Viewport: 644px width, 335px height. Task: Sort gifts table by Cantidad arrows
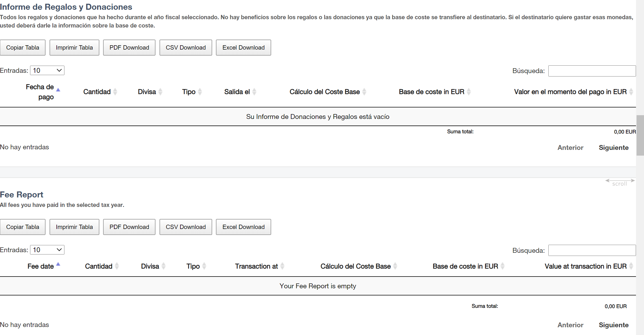pyautogui.click(x=115, y=92)
